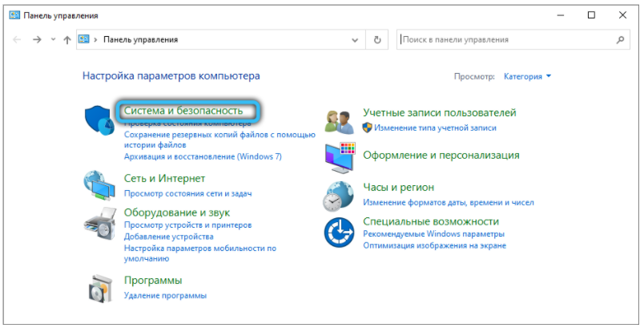Focus the Поиск в панели управления search field
The image size is (644, 328).
coord(505,39)
